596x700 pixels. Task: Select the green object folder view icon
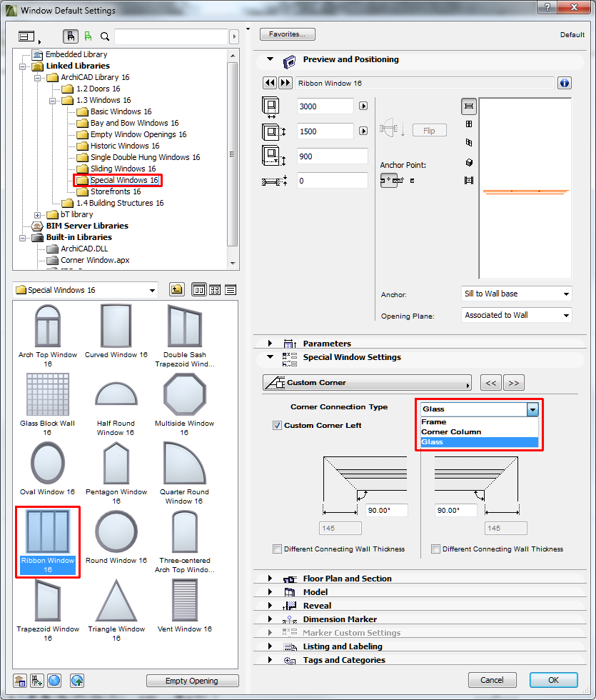[x=88, y=36]
